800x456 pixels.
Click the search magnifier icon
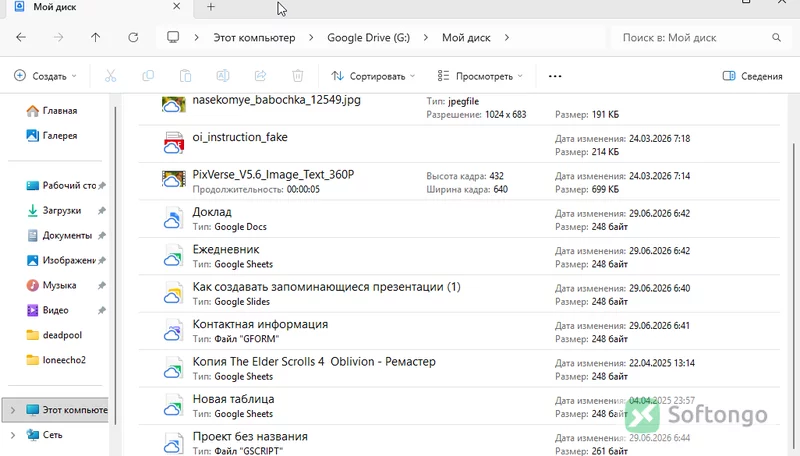(x=777, y=37)
